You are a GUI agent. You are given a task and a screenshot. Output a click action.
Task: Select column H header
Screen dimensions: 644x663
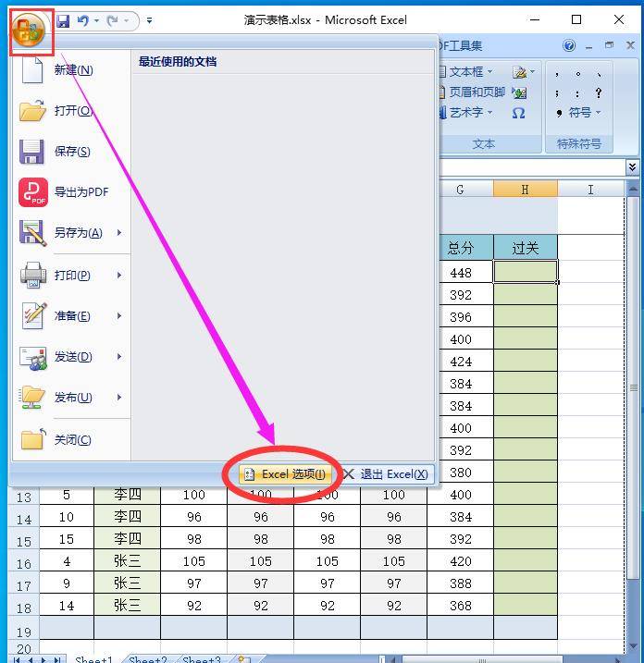(526, 190)
